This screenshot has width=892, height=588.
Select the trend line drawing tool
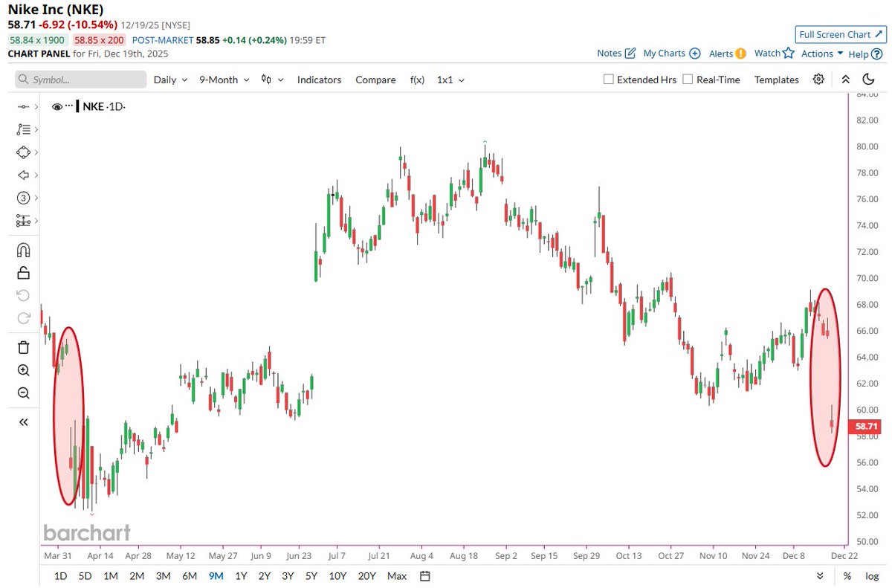tap(22, 106)
